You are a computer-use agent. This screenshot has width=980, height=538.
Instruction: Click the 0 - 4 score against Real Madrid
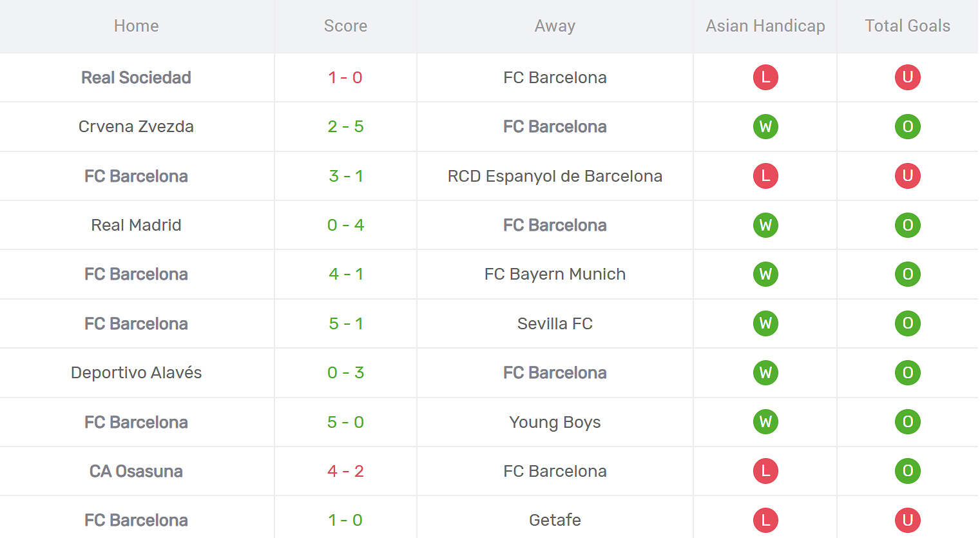pos(345,226)
